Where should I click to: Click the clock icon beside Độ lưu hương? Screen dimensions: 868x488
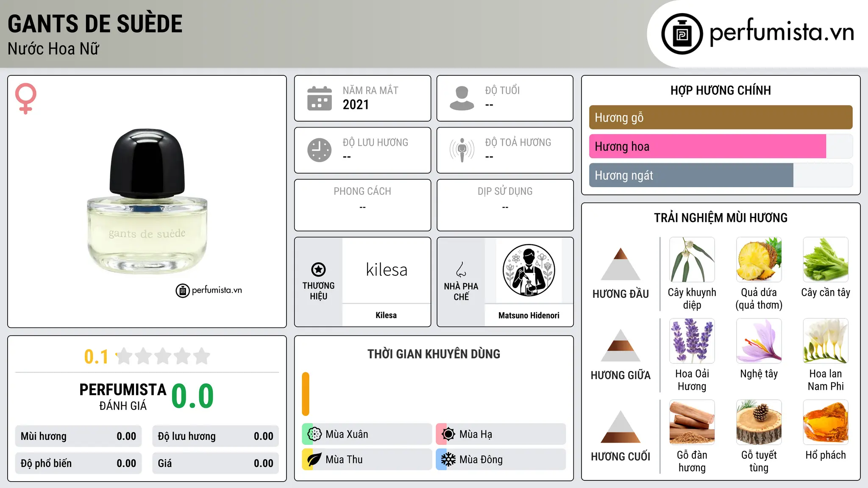(x=320, y=150)
